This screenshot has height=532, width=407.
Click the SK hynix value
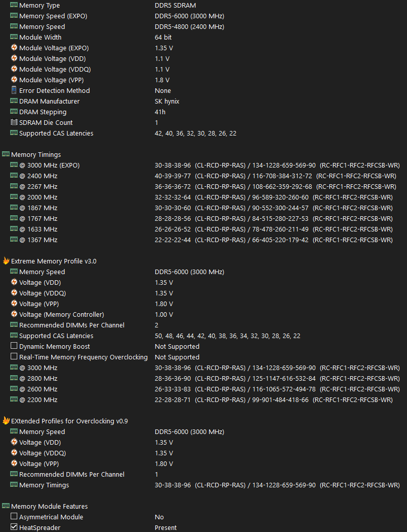pyautogui.click(x=167, y=101)
